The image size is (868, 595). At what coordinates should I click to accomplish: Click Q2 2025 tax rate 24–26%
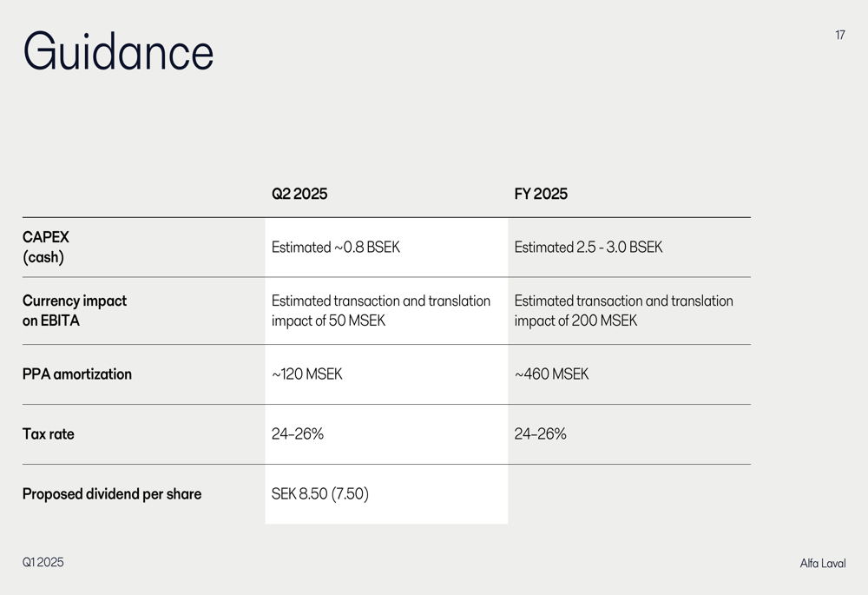click(298, 434)
